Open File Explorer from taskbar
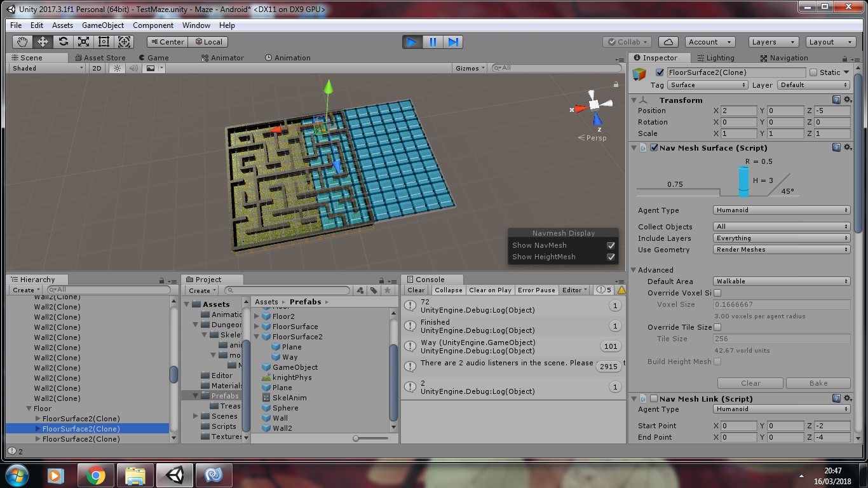The image size is (868, 488). coord(135,475)
